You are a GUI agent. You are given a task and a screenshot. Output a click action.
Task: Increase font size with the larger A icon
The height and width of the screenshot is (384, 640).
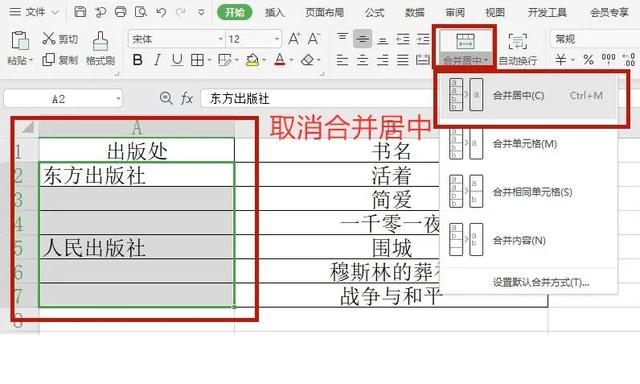(x=294, y=39)
